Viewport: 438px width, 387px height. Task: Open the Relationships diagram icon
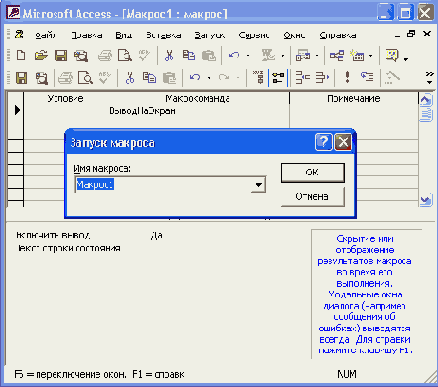point(337,55)
